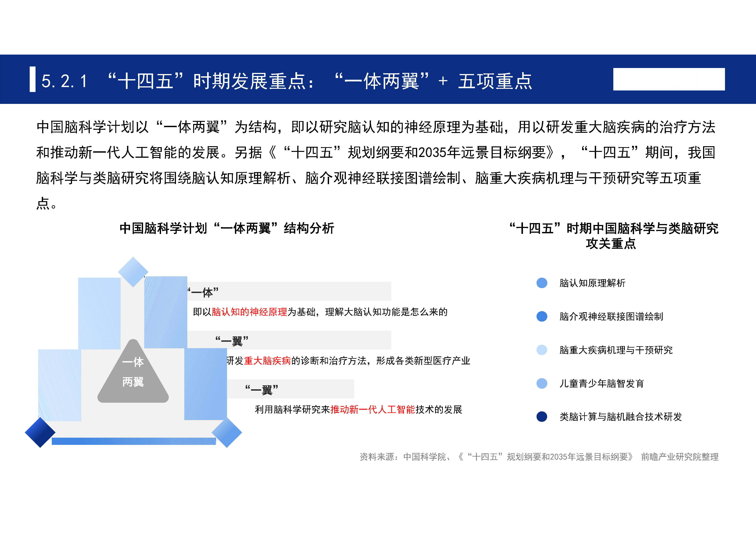Viewport: 756px width, 534px height.
Task: Click the sentence "理解大脑认知功能是怎么来的"
Action: (x=386, y=312)
